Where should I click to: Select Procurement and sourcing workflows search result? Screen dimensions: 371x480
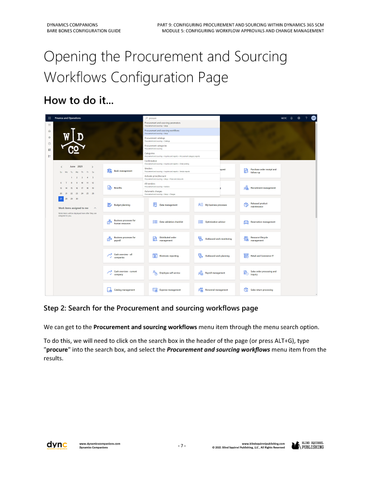182,132
